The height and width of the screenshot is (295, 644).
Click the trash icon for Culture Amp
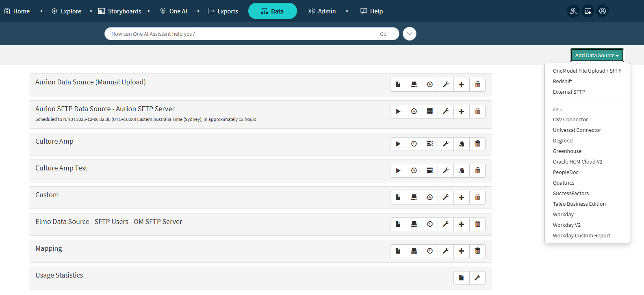(x=477, y=144)
